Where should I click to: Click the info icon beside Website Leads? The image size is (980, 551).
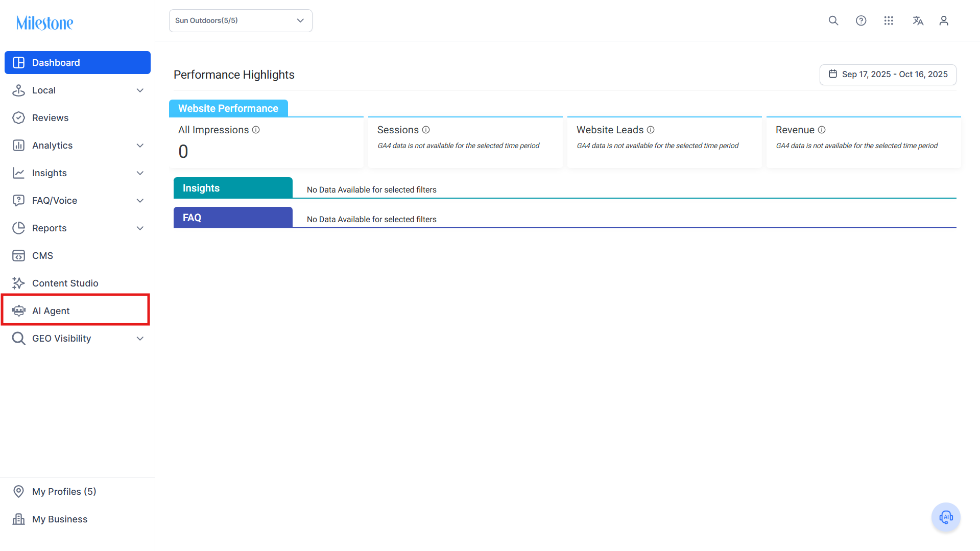coord(651,130)
